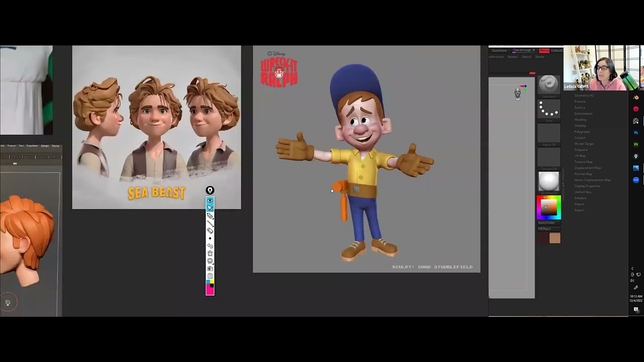Image resolution: width=644 pixels, height=362 pixels.
Task: Expand the Vector Displacement Map subpalette
Action: [593, 180]
